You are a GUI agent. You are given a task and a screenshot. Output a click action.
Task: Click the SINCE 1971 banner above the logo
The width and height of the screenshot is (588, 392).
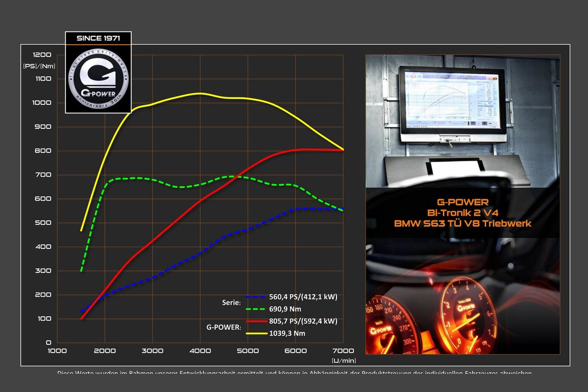tap(98, 38)
